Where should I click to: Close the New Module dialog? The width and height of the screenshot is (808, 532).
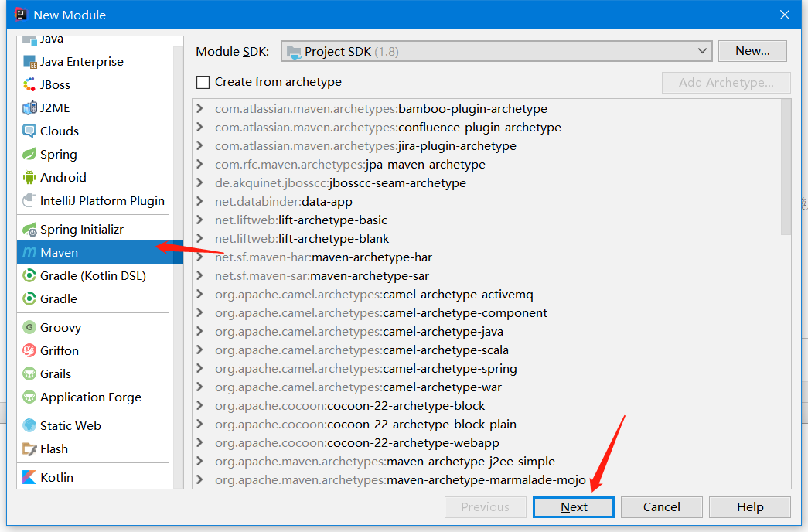(x=784, y=15)
